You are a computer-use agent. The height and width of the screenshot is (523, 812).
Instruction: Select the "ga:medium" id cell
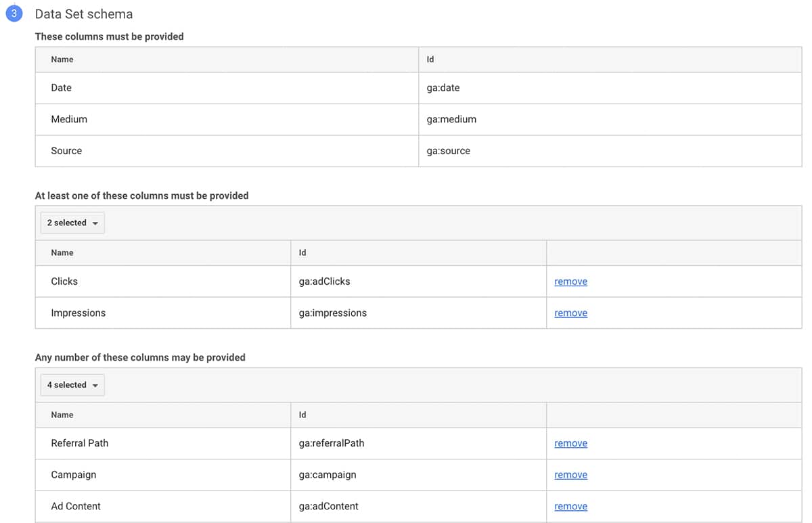pos(610,119)
